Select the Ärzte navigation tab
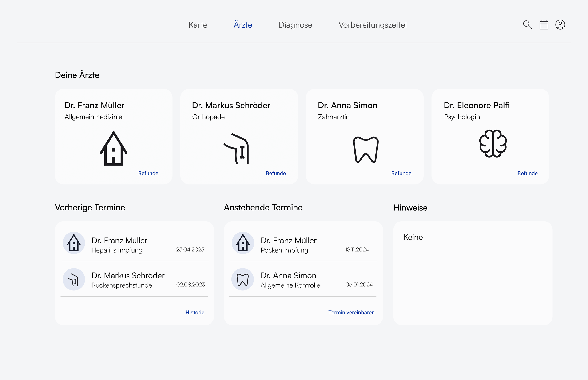588x380 pixels. click(x=243, y=25)
